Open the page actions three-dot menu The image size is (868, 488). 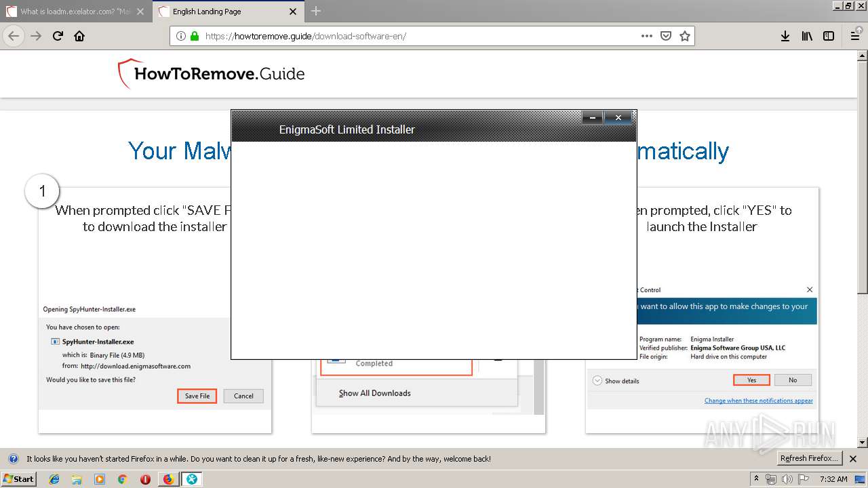pyautogui.click(x=647, y=36)
